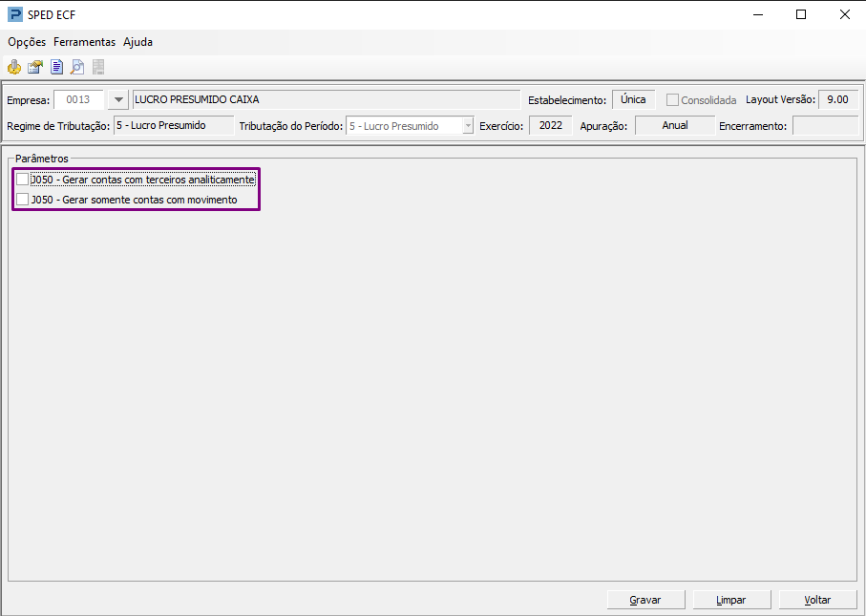Click the Exercício field showing 2022

551,125
